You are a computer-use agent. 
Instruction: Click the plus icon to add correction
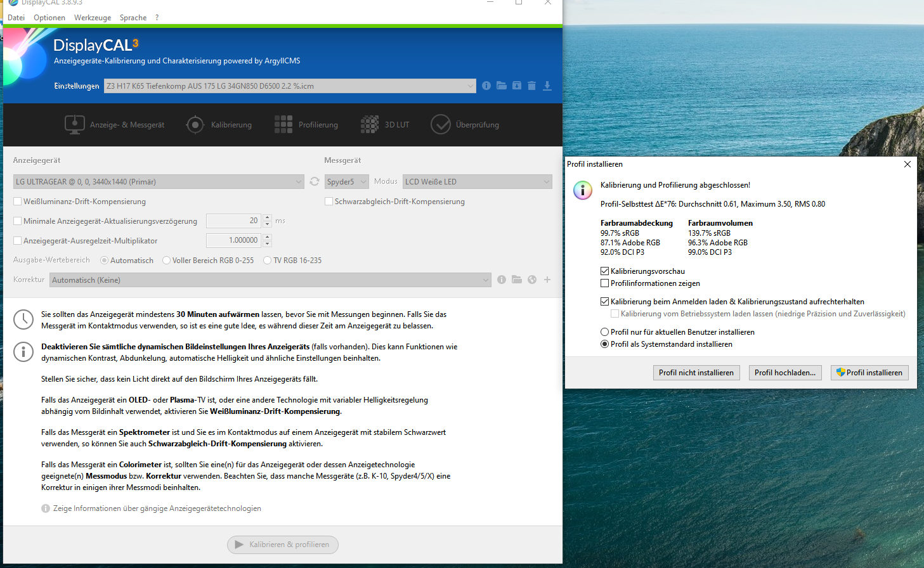pos(547,280)
